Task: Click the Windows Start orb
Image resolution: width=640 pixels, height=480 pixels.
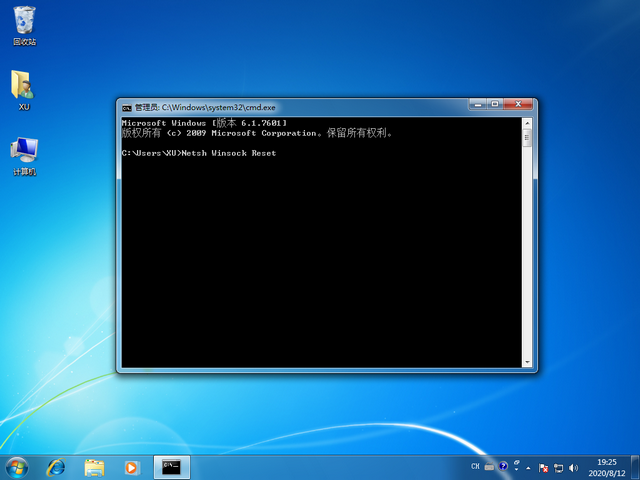Action: click(x=17, y=467)
